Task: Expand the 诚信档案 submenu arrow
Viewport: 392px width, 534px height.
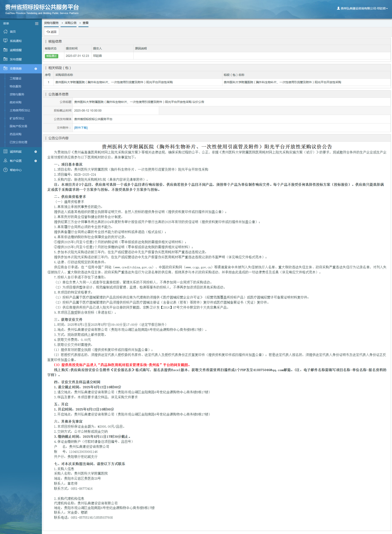Action: click(x=36, y=152)
